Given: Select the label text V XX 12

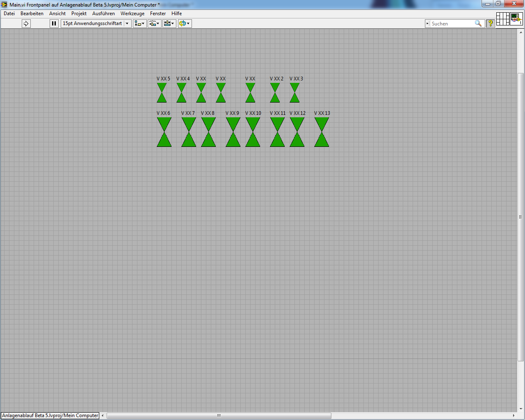Looking at the screenshot, I should pos(297,113).
